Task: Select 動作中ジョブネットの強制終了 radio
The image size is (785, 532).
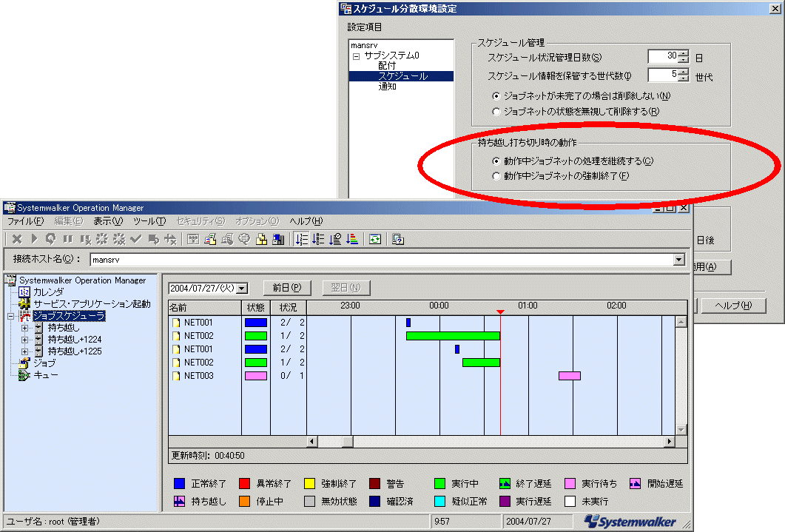Action: click(496, 176)
